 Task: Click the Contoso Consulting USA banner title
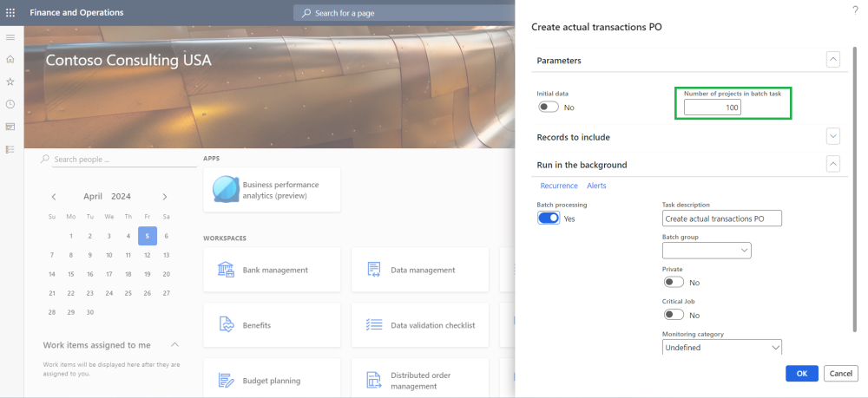click(128, 60)
